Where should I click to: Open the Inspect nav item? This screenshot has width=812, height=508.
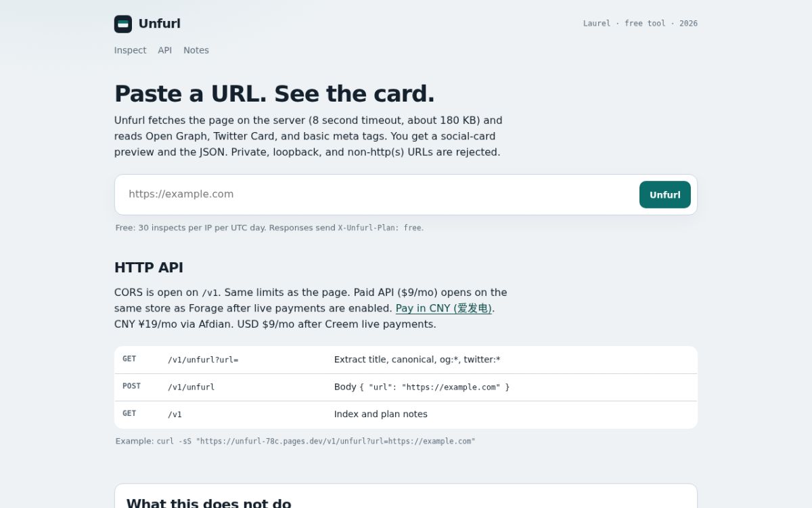coord(130,50)
